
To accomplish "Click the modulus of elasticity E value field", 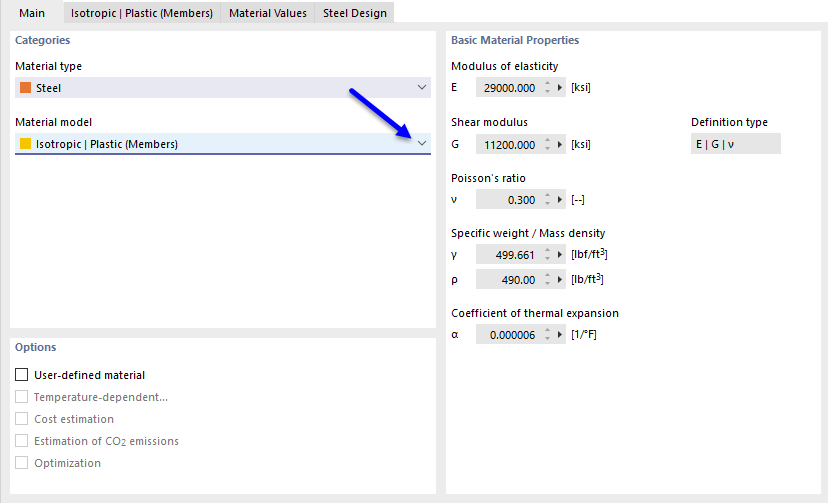I will click(x=509, y=88).
